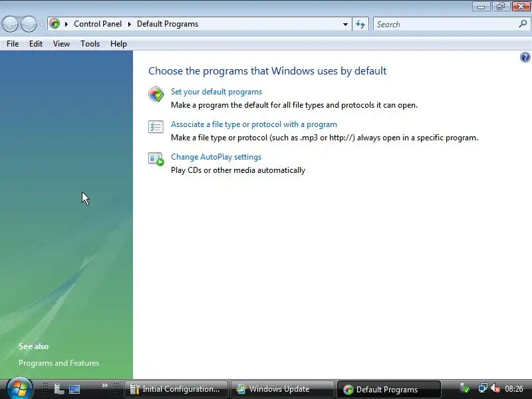Screen dimensions: 532x399
Task: Focus the Search input field
Action: [x=446, y=25]
